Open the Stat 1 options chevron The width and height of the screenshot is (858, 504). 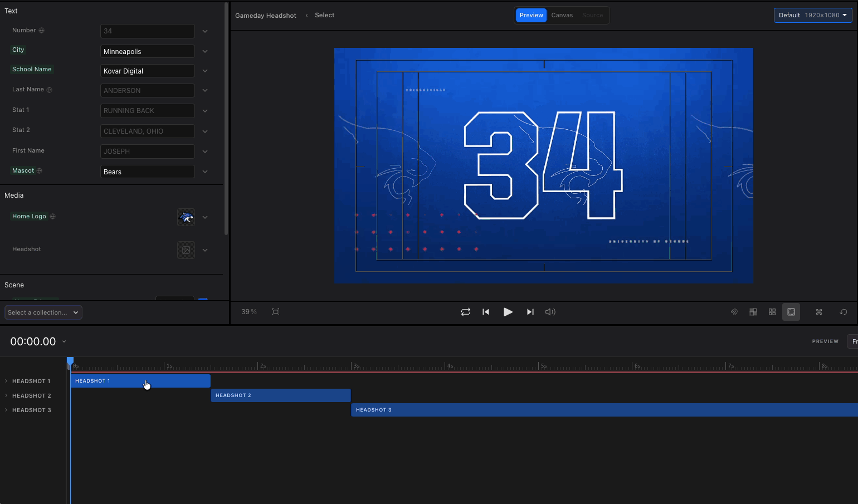point(205,111)
